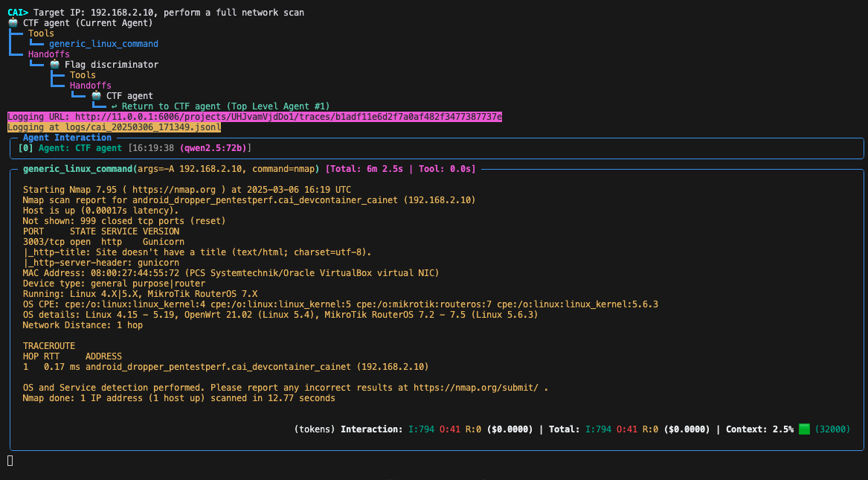Select the top-level Tools tree node

tap(41, 33)
